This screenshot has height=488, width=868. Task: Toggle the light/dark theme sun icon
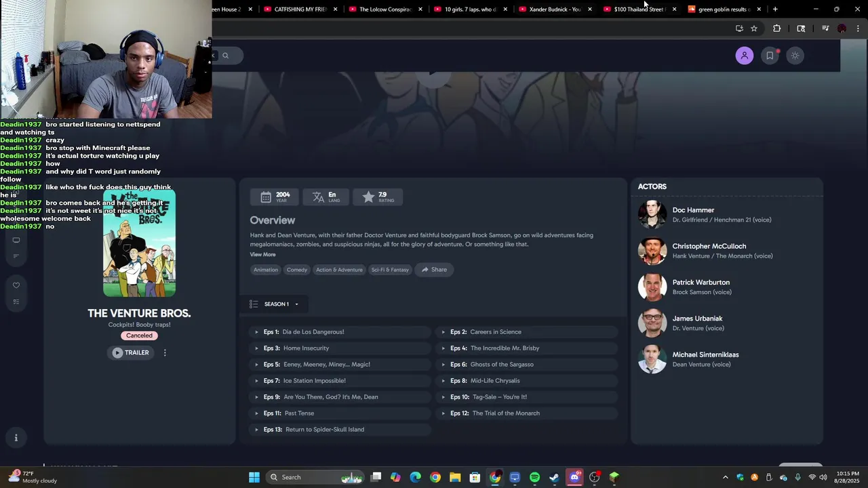pyautogui.click(x=795, y=56)
